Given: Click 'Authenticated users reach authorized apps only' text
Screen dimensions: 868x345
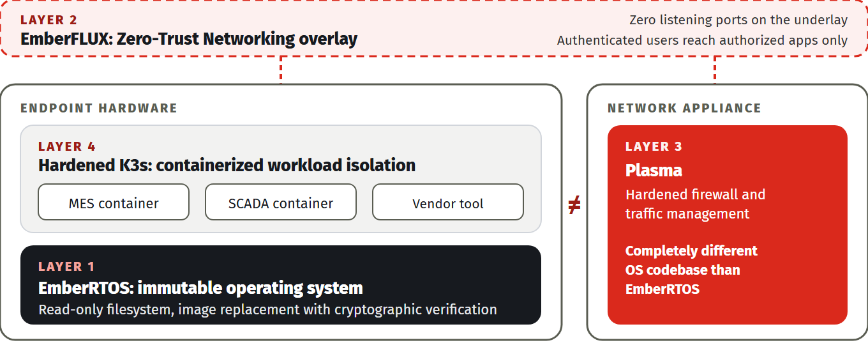Looking at the screenshot, I should (702, 40).
